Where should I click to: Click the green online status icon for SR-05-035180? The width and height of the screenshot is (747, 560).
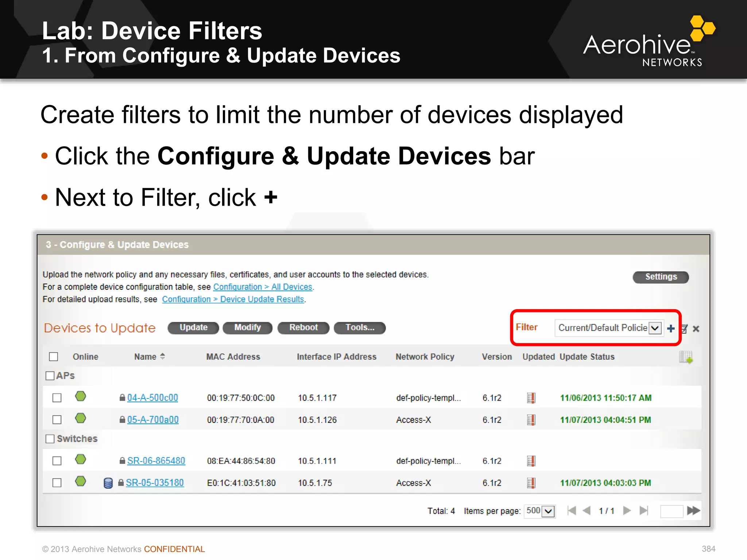click(81, 481)
